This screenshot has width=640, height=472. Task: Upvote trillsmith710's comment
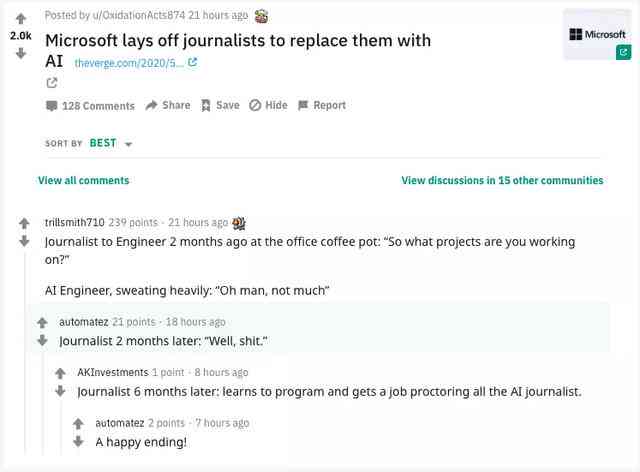[24, 223]
